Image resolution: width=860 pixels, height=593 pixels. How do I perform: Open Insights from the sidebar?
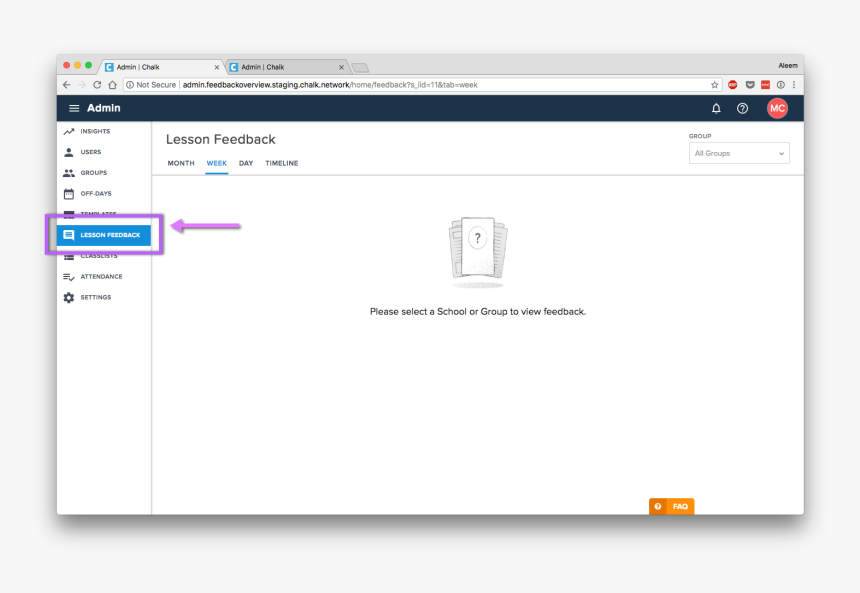(x=95, y=131)
